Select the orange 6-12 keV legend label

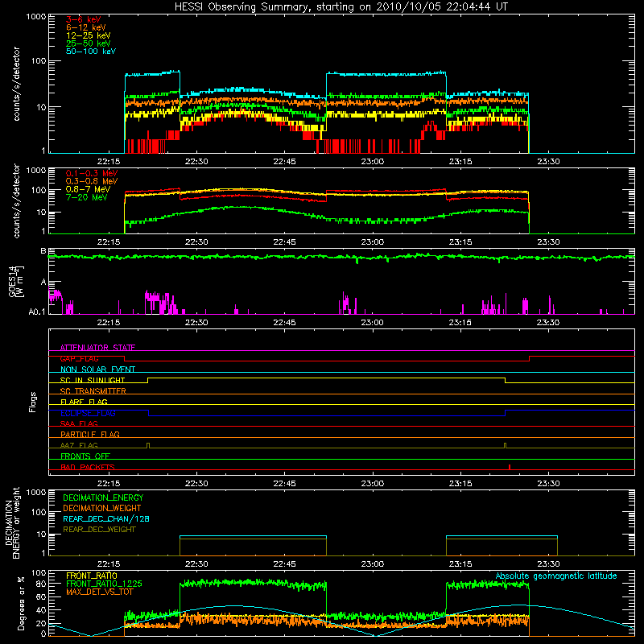(x=86, y=27)
